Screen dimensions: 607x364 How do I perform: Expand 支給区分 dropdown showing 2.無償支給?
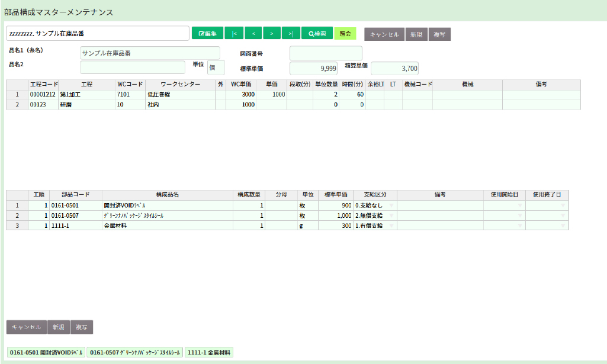pos(391,215)
